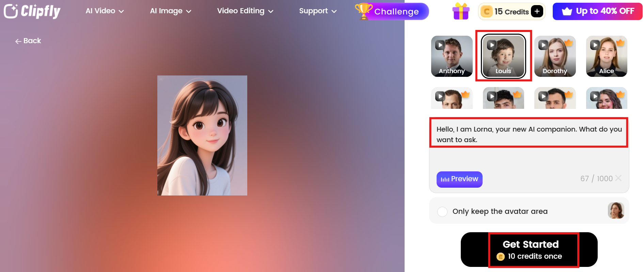The width and height of the screenshot is (644, 272).
Task: Open the AI Video menu
Action: pyautogui.click(x=105, y=11)
